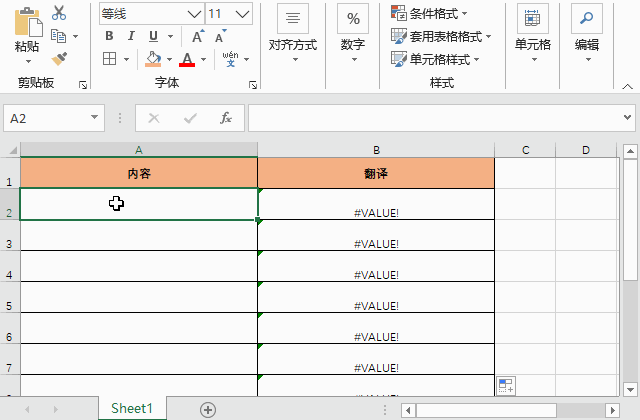Open the font size 11 dropdown
The image size is (640, 420).
tap(242, 14)
